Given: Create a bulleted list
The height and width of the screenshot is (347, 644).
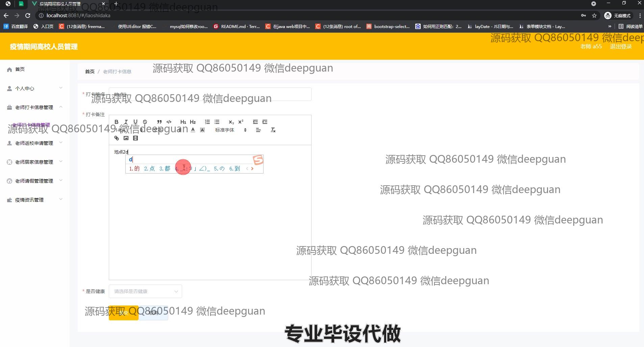Looking at the screenshot, I should click(217, 122).
